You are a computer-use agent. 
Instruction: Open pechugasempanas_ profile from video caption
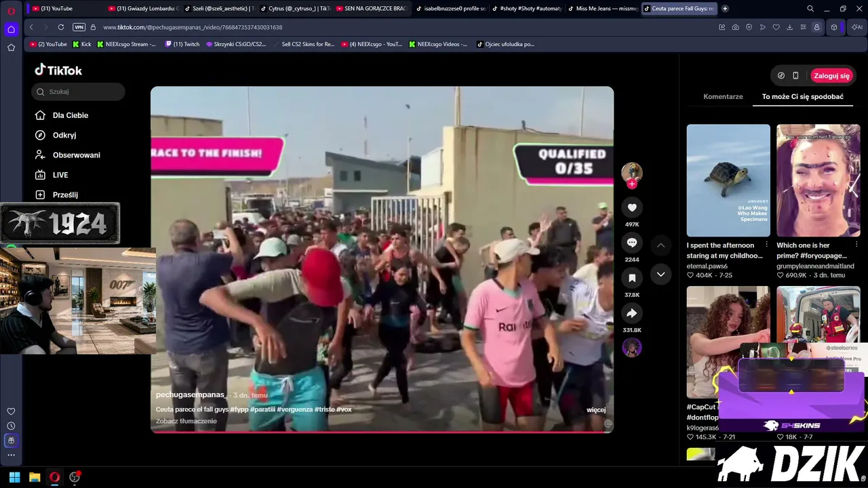(190, 395)
